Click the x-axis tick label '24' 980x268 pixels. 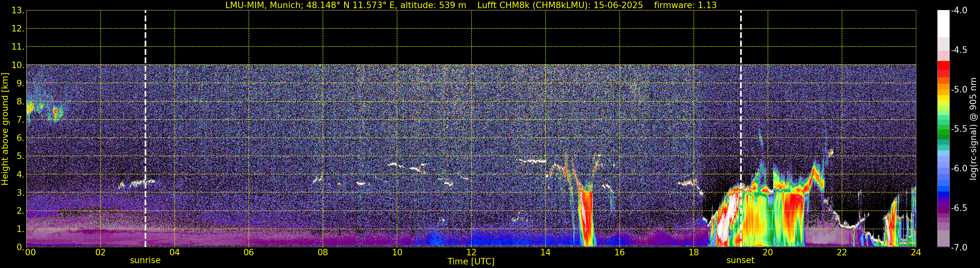[916, 252]
